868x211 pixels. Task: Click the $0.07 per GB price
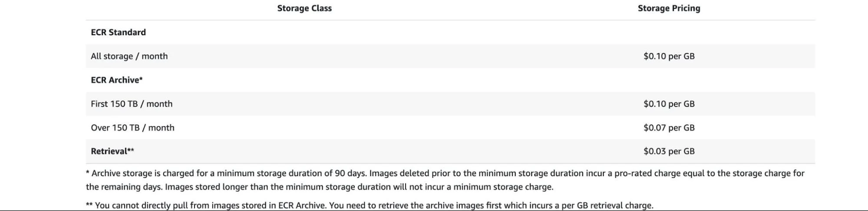click(669, 128)
